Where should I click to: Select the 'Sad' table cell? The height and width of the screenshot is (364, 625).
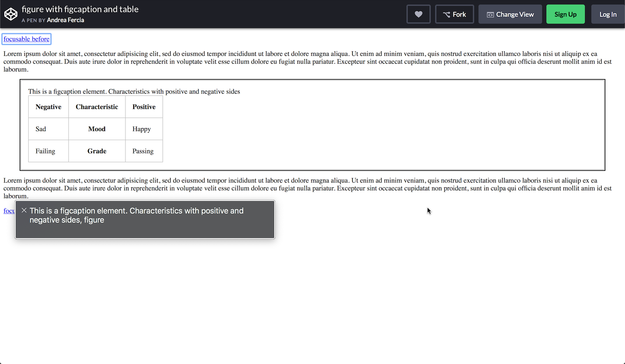49,129
